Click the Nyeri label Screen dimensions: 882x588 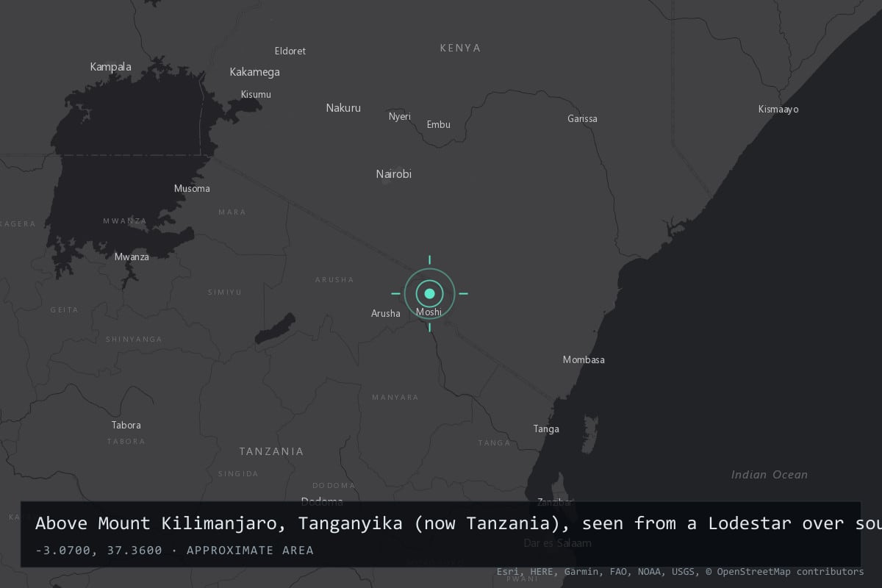tap(400, 117)
